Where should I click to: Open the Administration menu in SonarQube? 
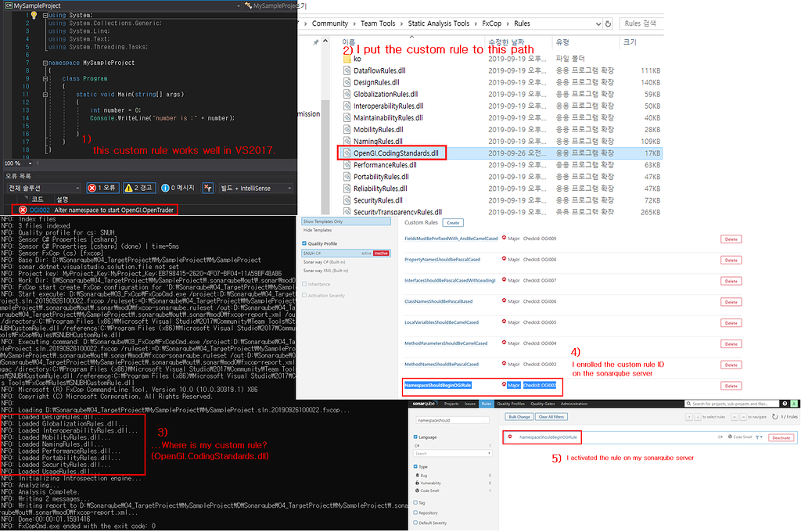click(575, 402)
